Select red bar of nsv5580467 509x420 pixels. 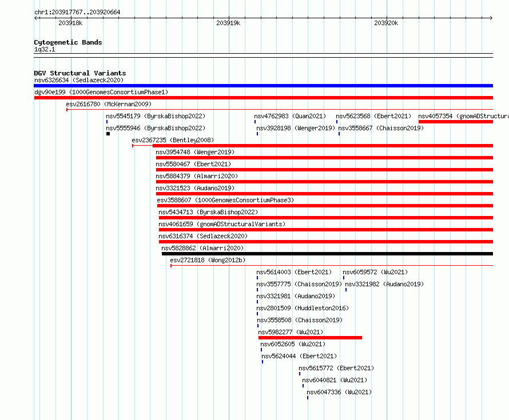(324, 170)
